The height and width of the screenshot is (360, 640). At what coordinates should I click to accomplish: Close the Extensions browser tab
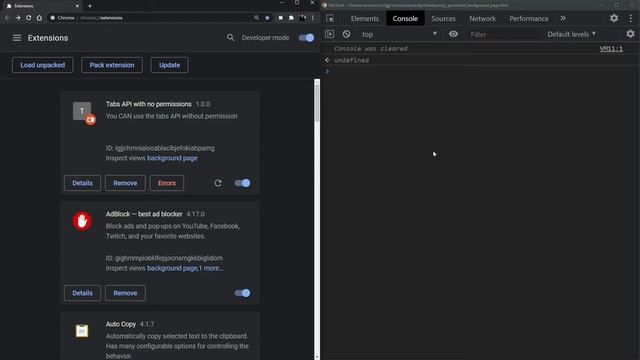click(78, 6)
